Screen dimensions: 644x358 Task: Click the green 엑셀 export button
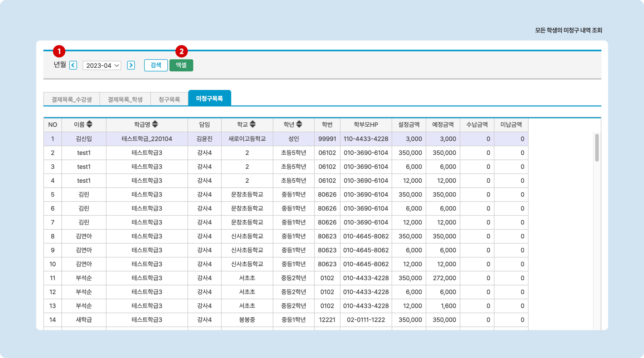[x=181, y=65]
